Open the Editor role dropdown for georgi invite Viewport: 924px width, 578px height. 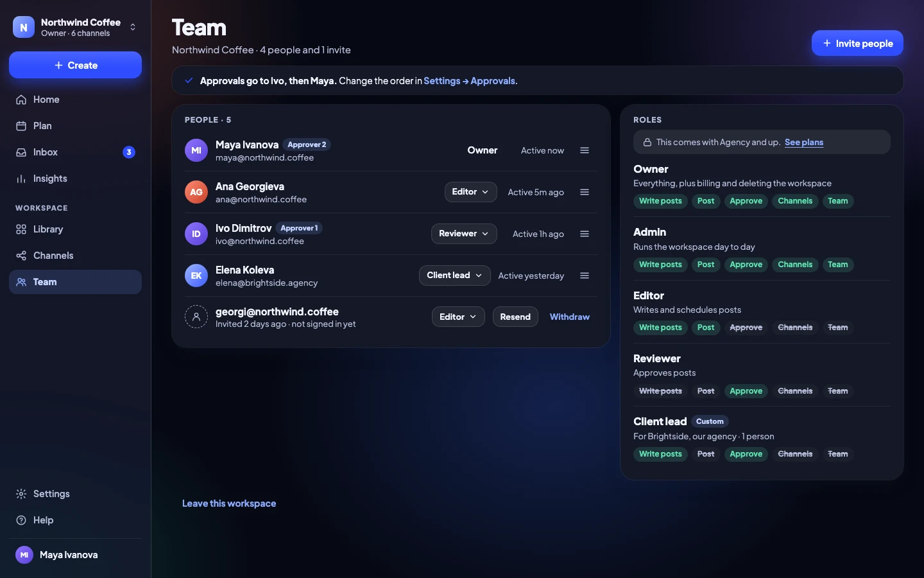[x=458, y=317]
